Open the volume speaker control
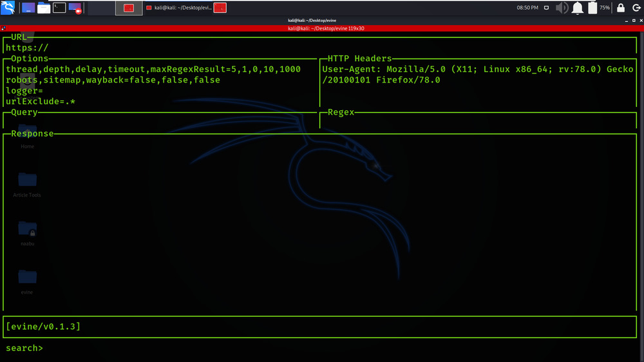This screenshot has height=362, width=644. point(562,7)
